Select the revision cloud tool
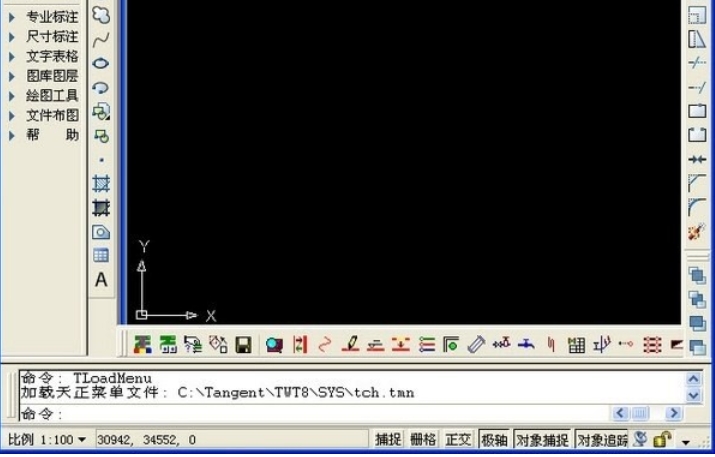The image size is (715, 457). [x=101, y=15]
